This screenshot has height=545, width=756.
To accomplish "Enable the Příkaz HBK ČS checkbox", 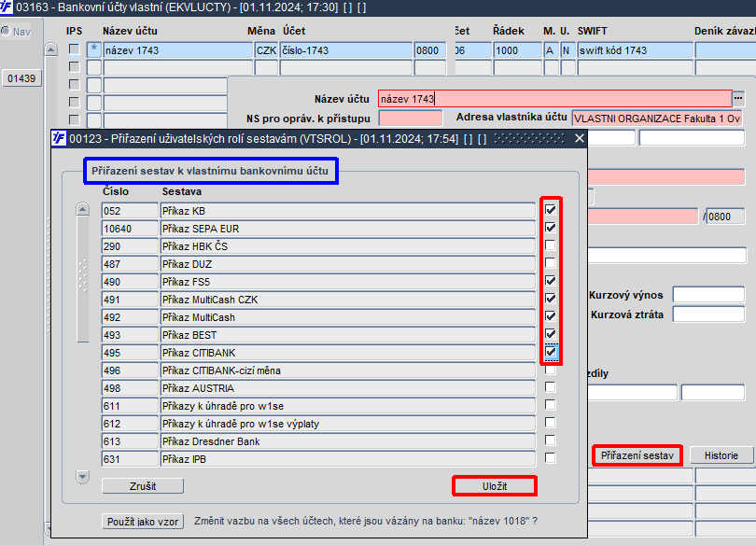I will (x=550, y=245).
